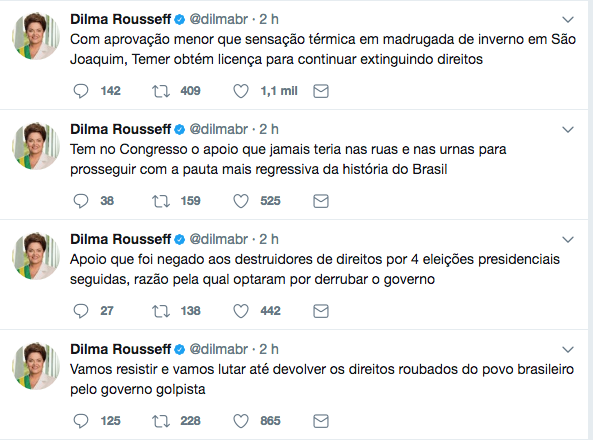Send the first tweet via direct message

pos(321,91)
